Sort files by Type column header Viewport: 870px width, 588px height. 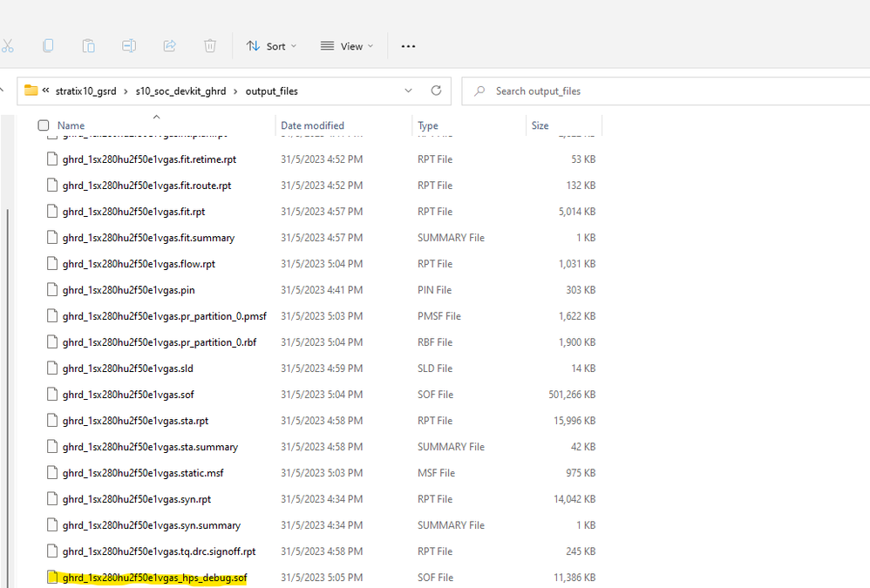pos(428,125)
